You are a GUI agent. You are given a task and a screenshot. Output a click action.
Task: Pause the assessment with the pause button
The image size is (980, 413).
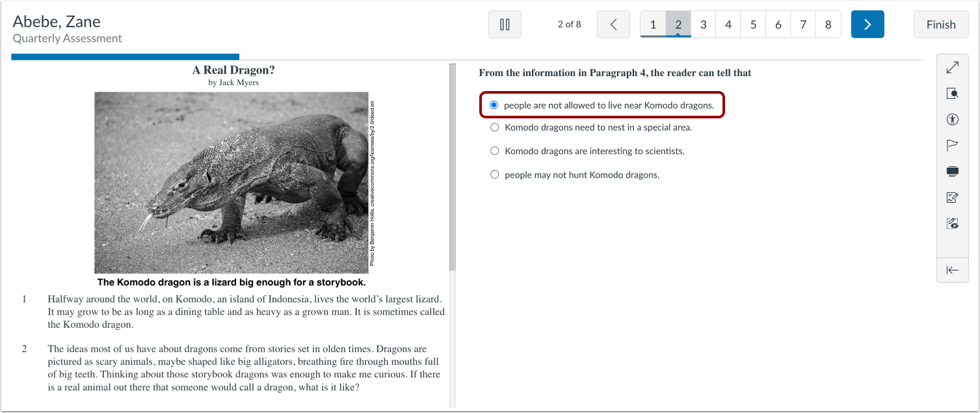coord(505,25)
